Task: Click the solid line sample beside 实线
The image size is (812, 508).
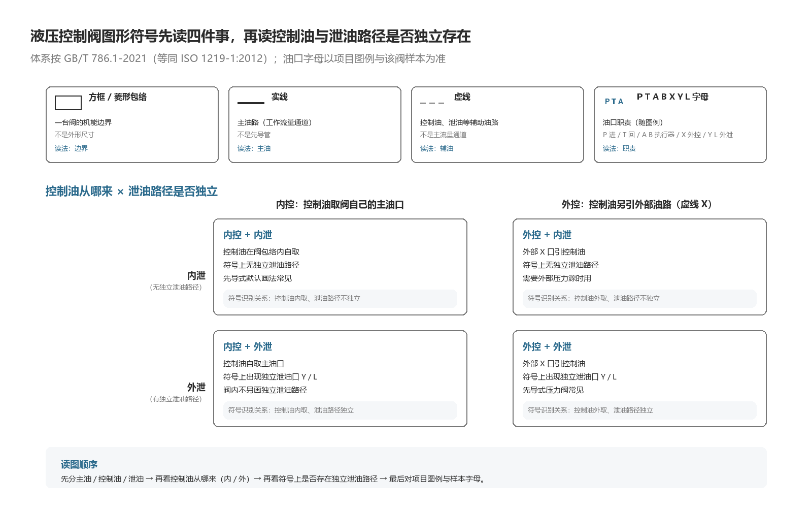Action: (x=251, y=103)
